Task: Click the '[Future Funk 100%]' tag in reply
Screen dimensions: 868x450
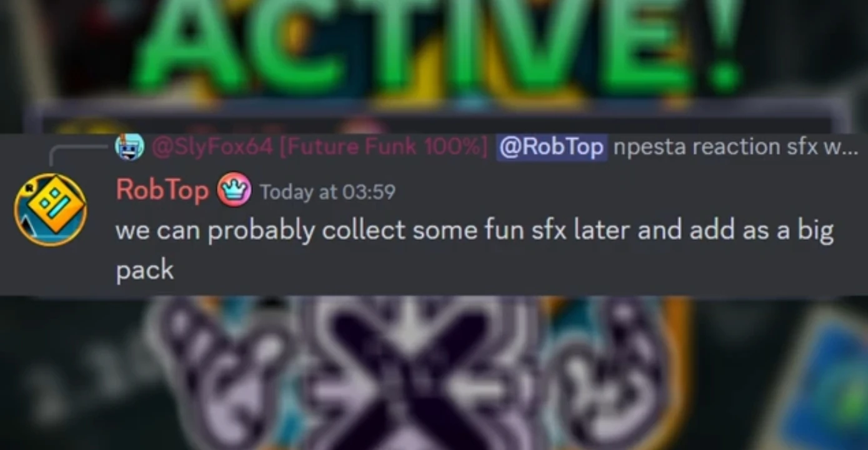Action: (x=383, y=147)
